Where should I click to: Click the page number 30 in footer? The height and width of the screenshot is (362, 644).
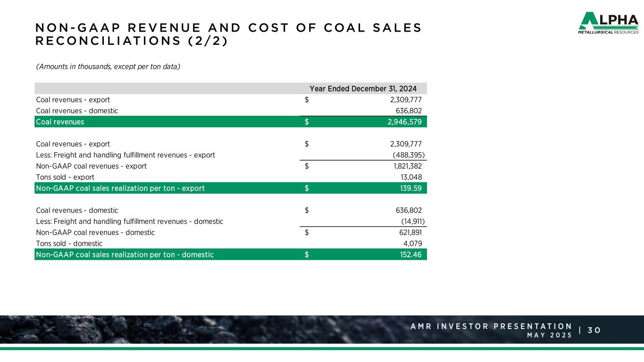(594, 330)
